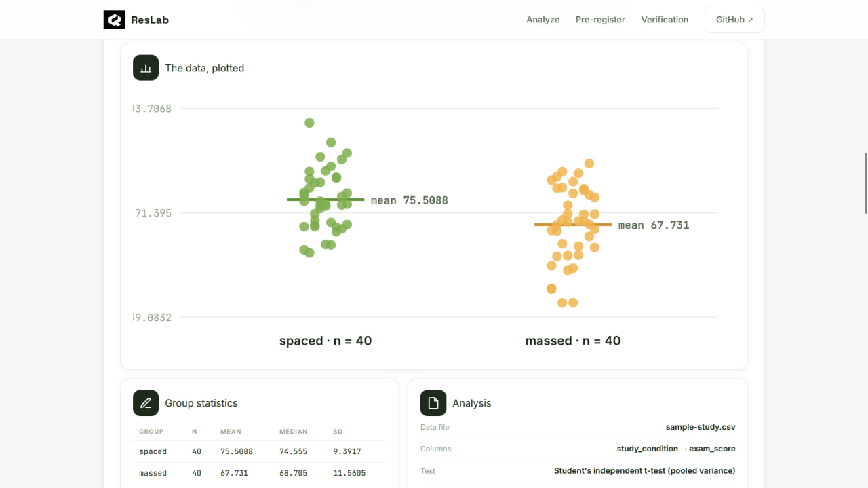
Task: Select the spaced row in Group statistics
Action: [260, 451]
